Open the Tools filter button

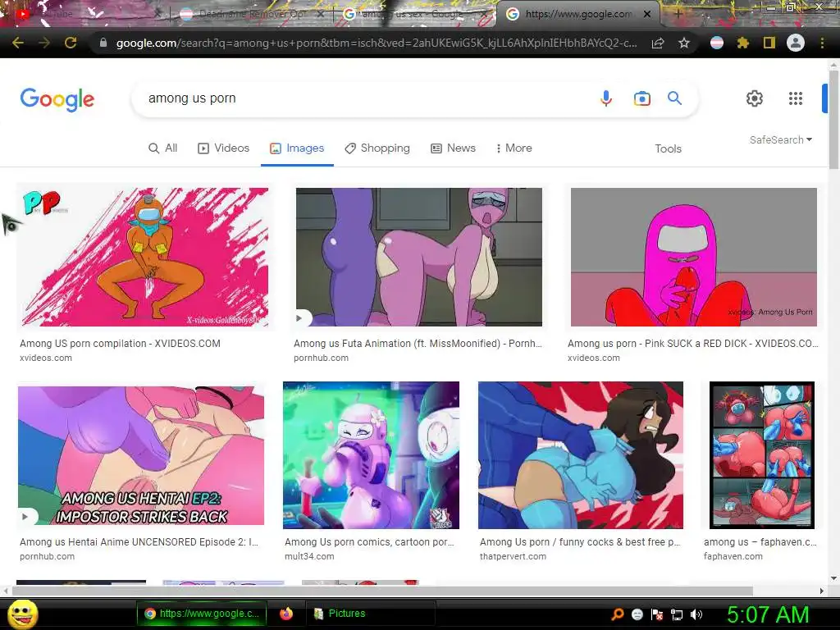click(668, 148)
